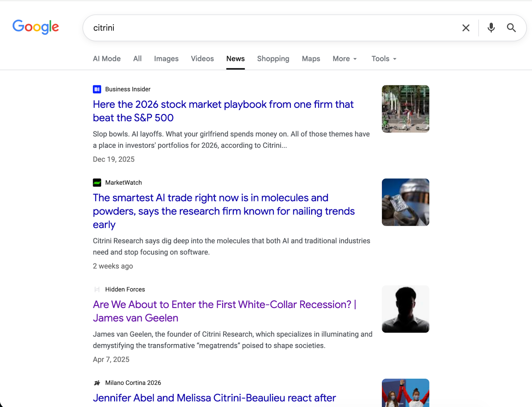Switch to the AI Mode tab
Viewport: 532px width, 407px height.
[x=107, y=59]
